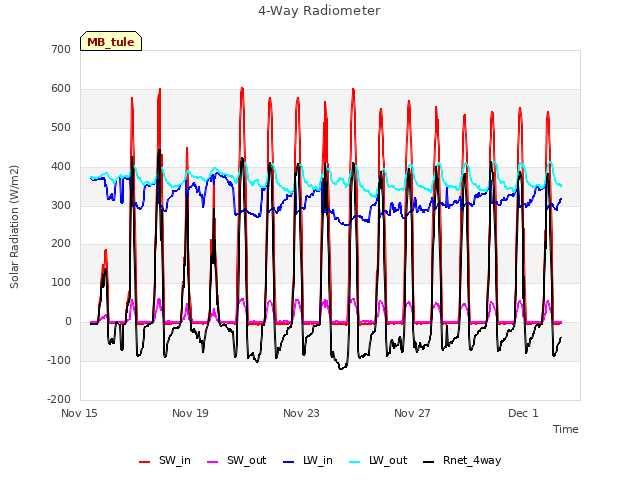Click the Nov 27 x-axis tick label

click(x=412, y=413)
